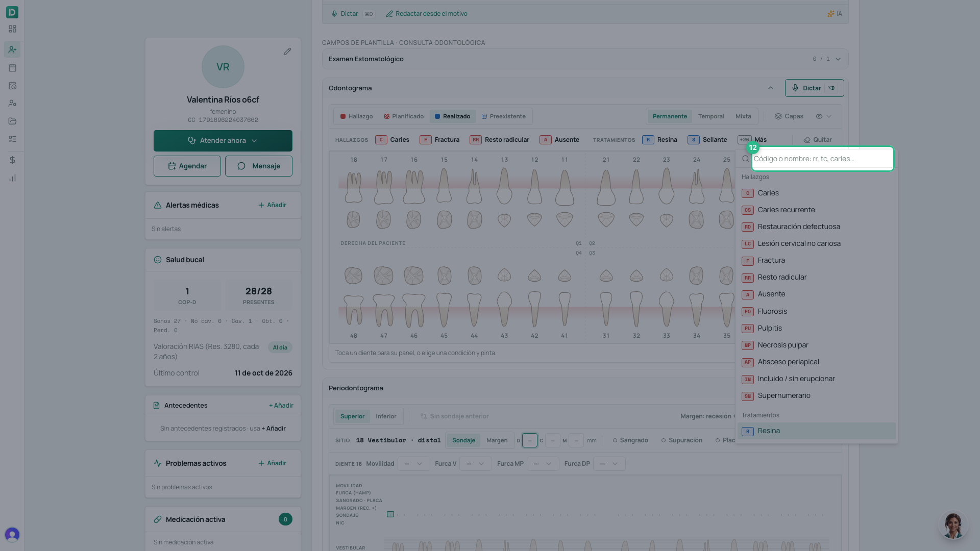
Task: Switch to the Inferior periodontogram tab
Action: [x=386, y=416]
